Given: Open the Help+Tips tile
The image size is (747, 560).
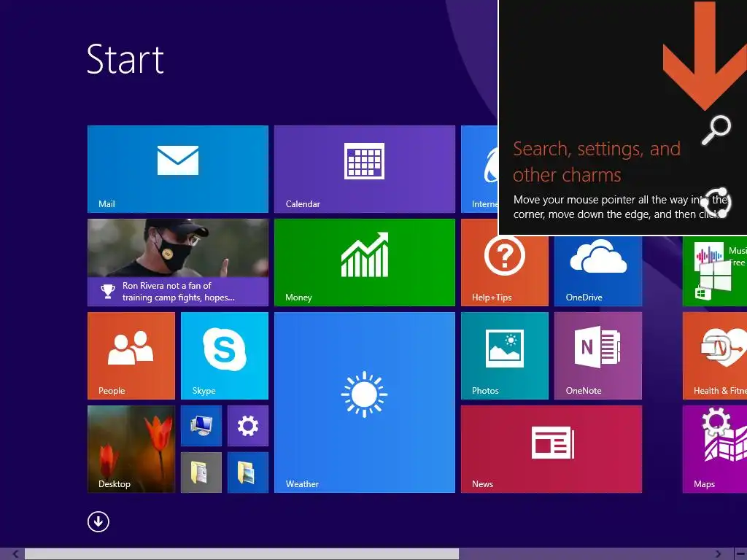Looking at the screenshot, I should pos(505,271).
